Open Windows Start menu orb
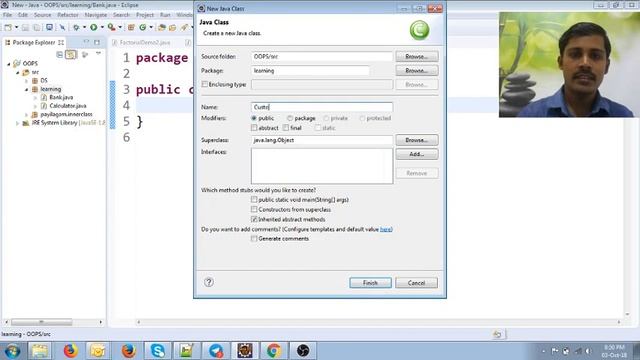The width and height of the screenshot is (640, 360). click(x=12, y=351)
